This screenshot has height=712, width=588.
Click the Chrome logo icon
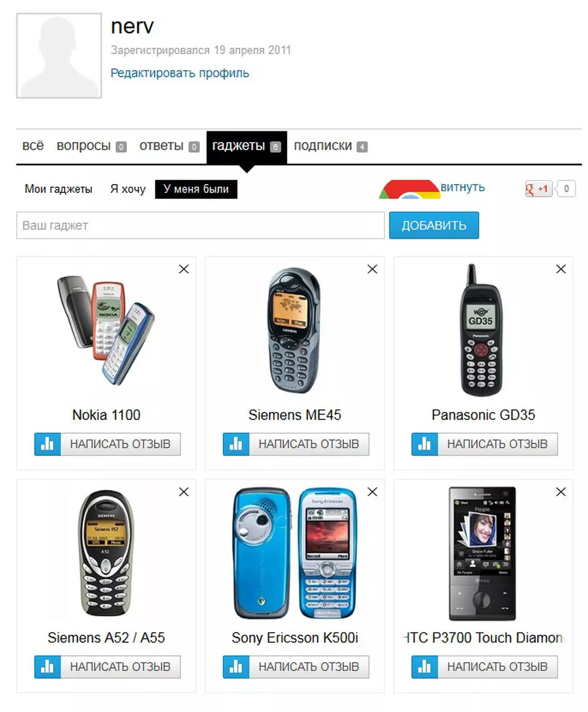[410, 189]
